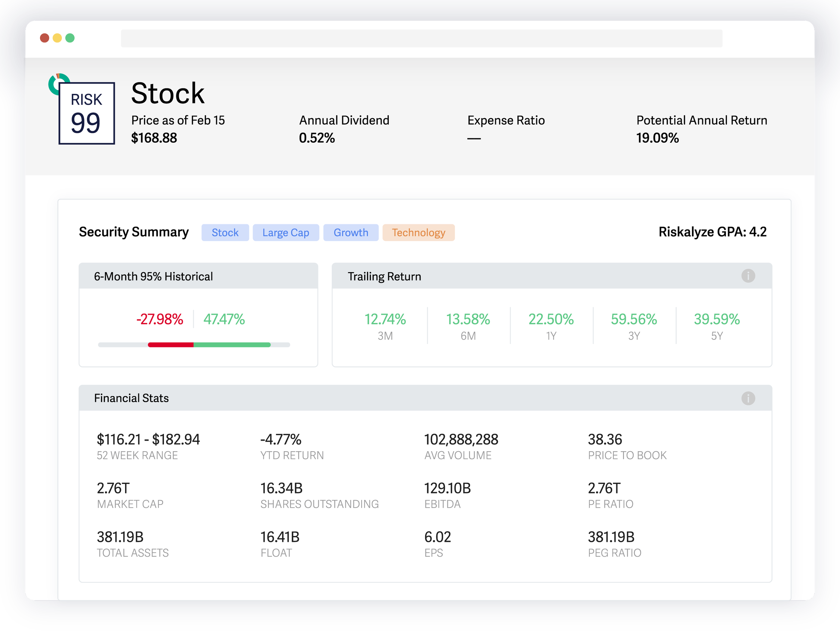Click the 1Y trailing return of 22.50%
Image resolution: width=840 pixels, height=640 pixels.
[x=551, y=319]
